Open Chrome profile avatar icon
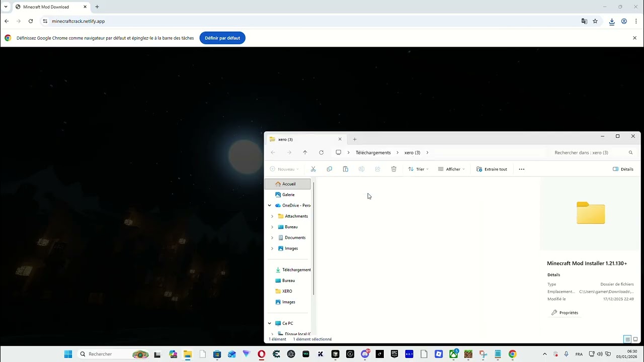Viewport: 644px width, 362px height. coord(624,21)
